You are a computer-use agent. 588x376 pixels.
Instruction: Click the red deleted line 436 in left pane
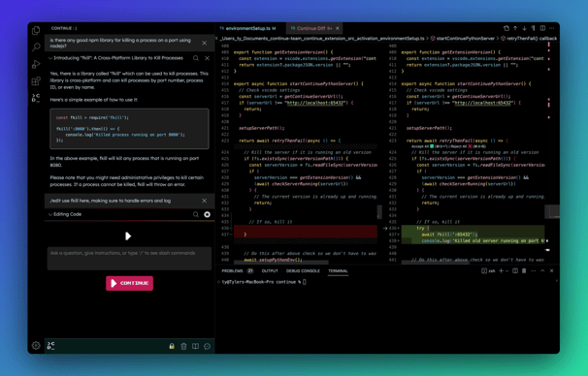(306, 228)
